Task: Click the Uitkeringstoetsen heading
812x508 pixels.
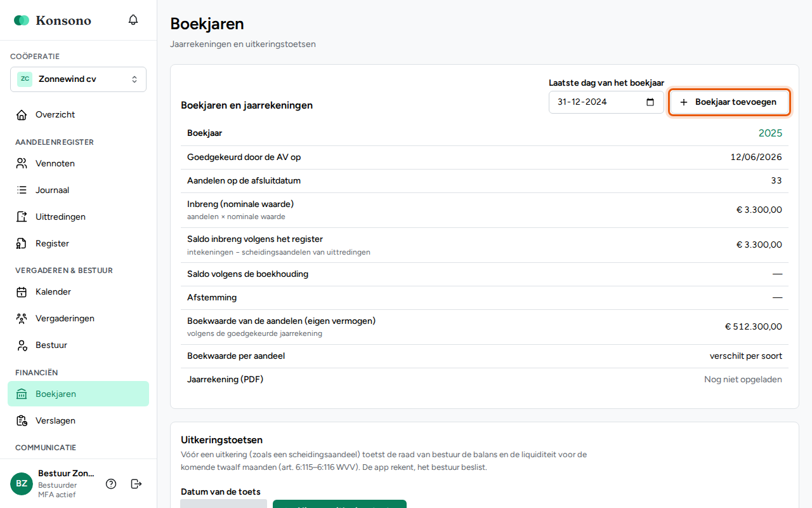Action: coord(221,440)
